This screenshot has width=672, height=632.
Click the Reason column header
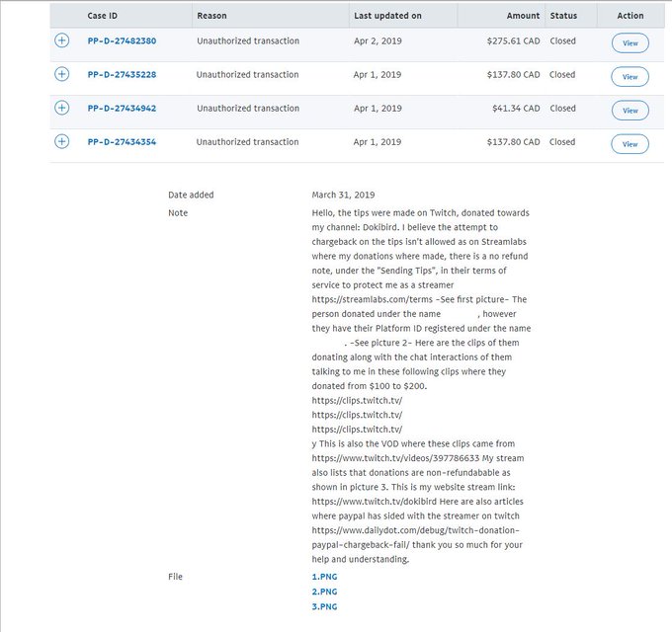(x=211, y=16)
